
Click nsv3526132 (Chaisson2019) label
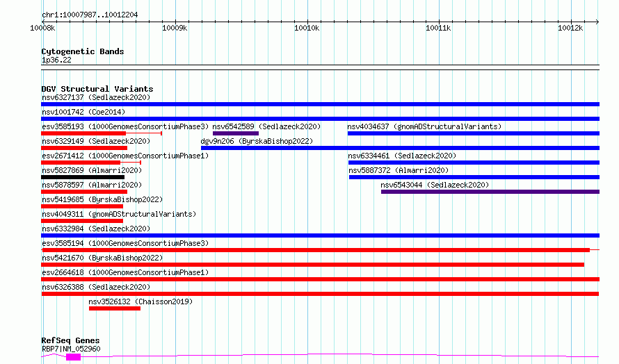pyautogui.click(x=140, y=301)
